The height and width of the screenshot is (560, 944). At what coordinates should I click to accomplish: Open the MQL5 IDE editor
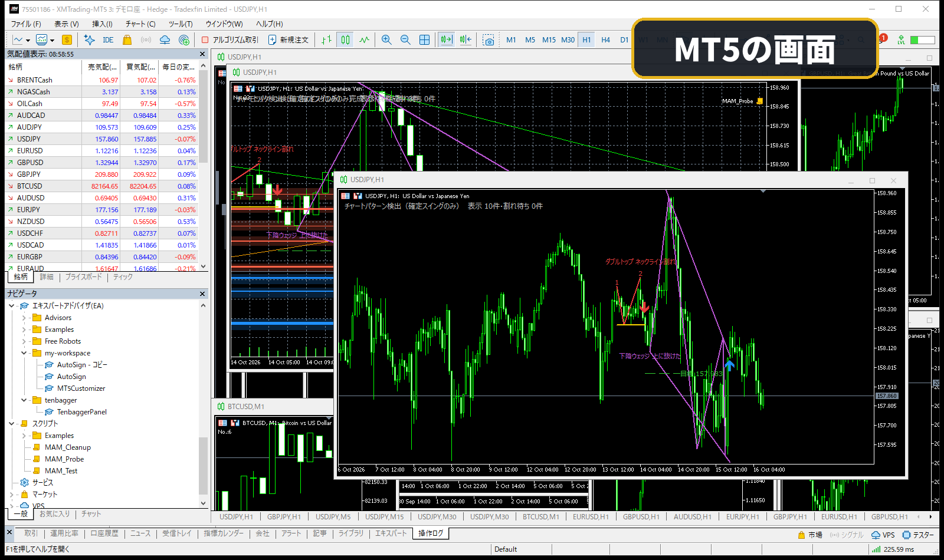pos(107,40)
